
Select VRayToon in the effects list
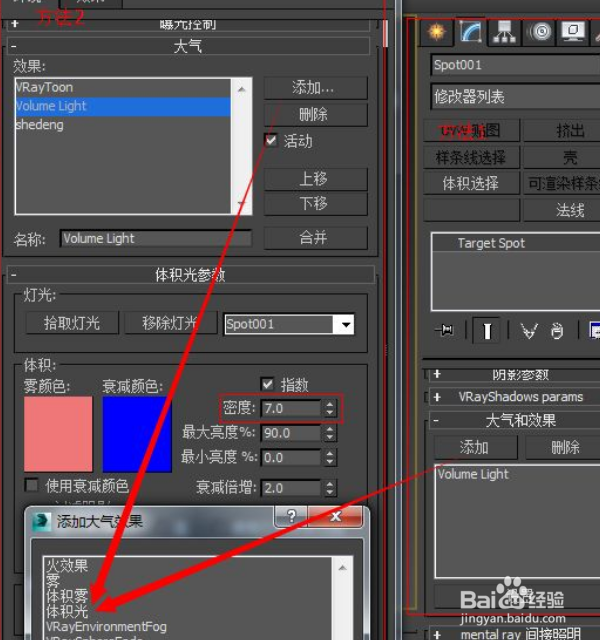[122, 87]
